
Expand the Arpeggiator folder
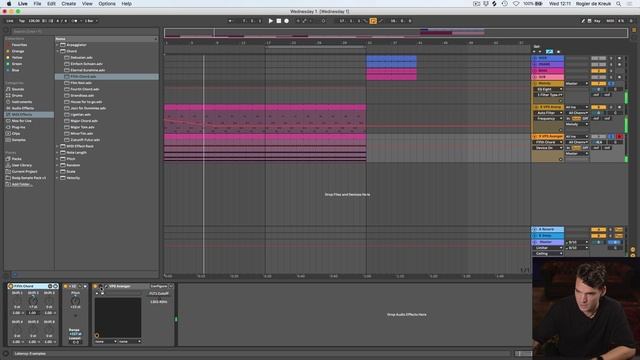tap(58, 45)
